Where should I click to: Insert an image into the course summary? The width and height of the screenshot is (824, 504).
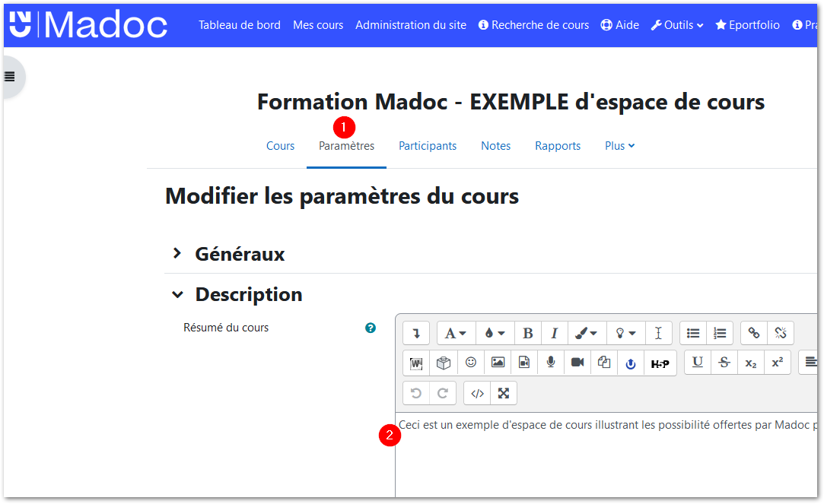pyautogui.click(x=497, y=363)
